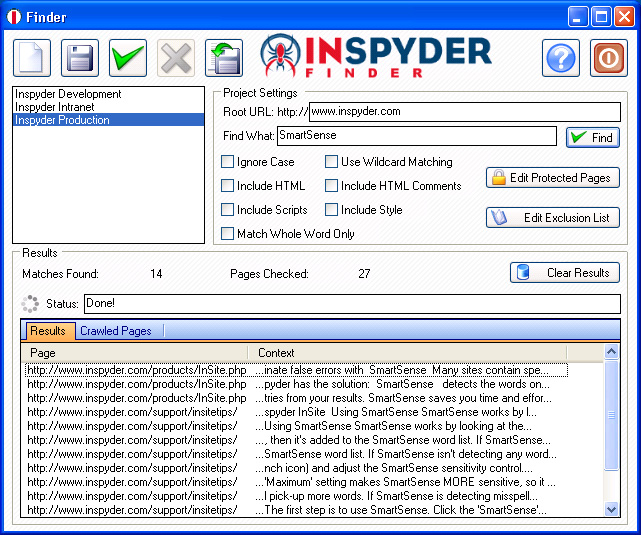
Task: Select result row 'pyder has the solution: SmartSense'
Action: (x=296, y=384)
